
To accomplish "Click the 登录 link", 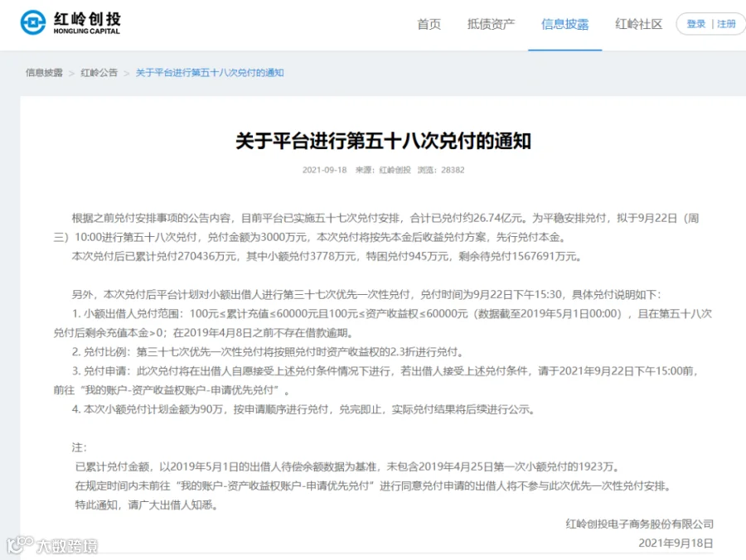I will tap(696, 24).
